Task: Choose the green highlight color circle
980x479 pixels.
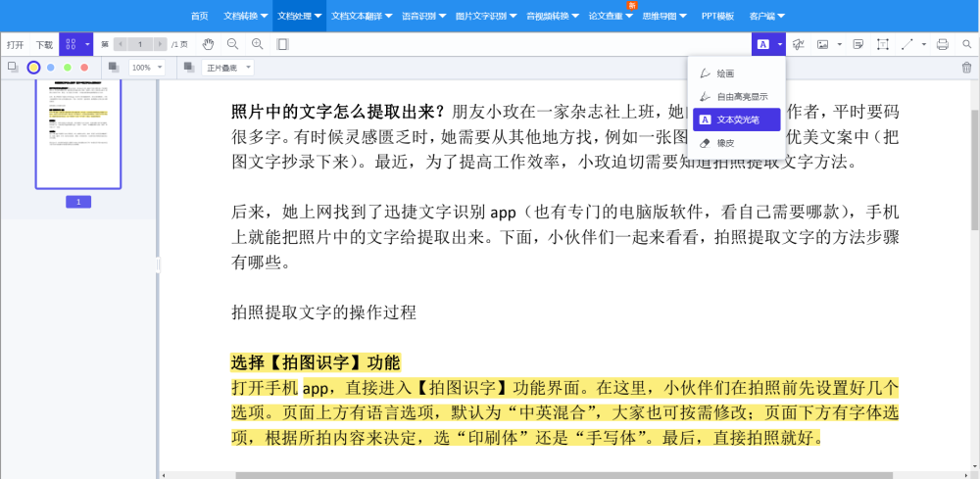Action: coord(68,68)
